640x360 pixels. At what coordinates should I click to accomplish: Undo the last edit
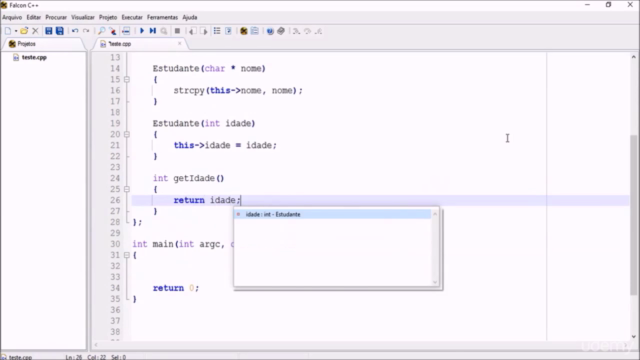pos(75,31)
